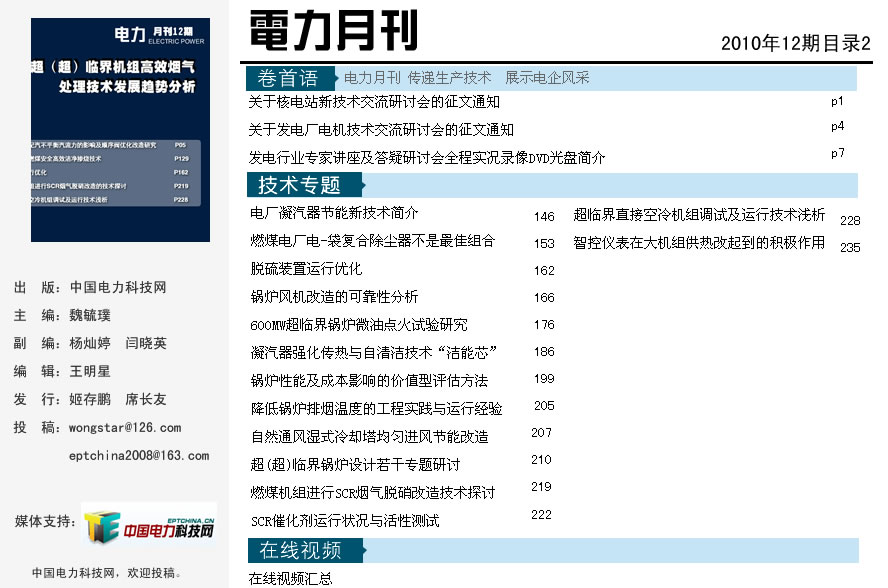Click page number 228 beside 超临界直接空冷 article

point(850,220)
